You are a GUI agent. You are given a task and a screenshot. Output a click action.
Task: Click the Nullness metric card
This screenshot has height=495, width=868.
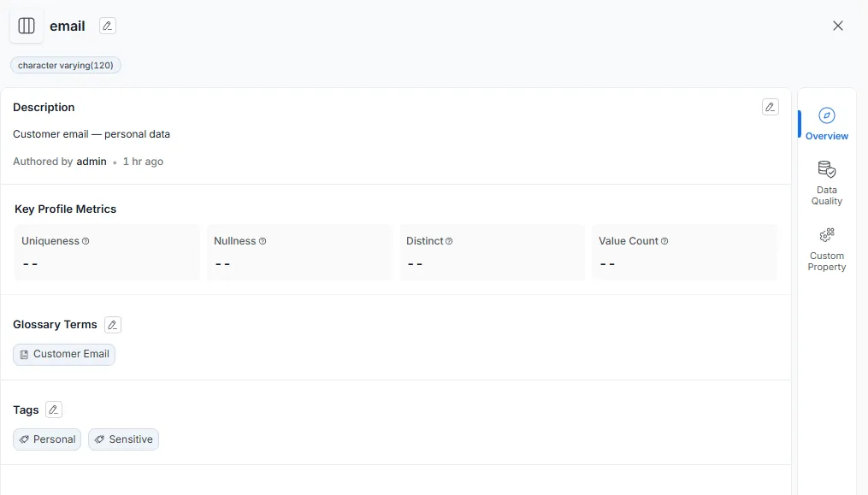pos(299,252)
